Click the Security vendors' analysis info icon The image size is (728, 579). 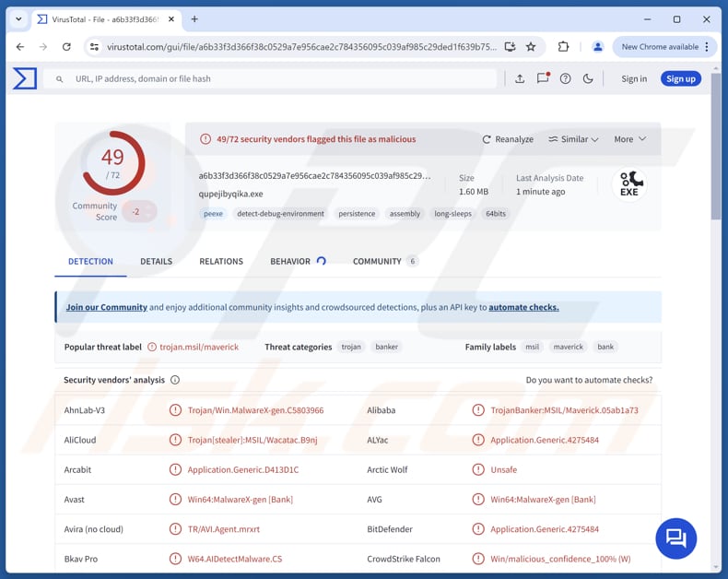point(175,380)
